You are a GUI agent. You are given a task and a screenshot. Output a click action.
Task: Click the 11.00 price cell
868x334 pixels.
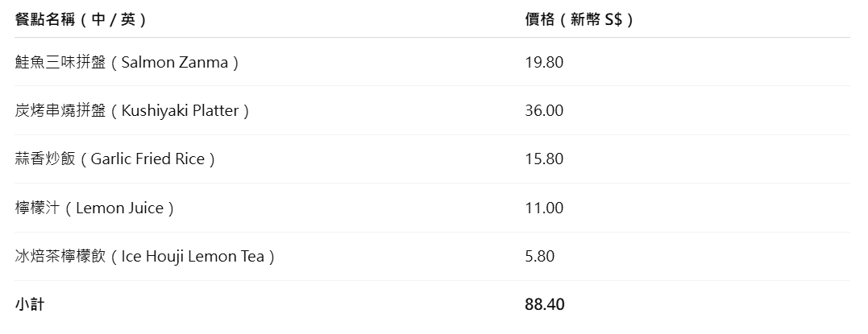[x=544, y=208]
